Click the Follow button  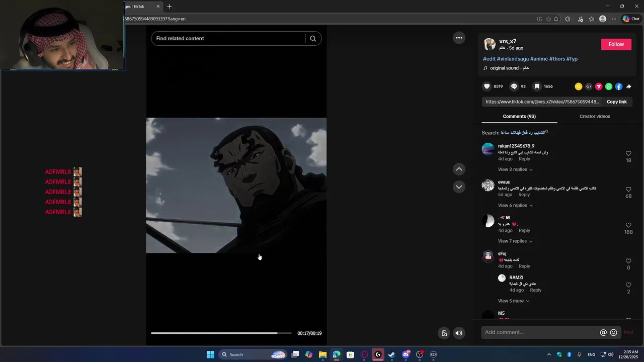tap(616, 44)
